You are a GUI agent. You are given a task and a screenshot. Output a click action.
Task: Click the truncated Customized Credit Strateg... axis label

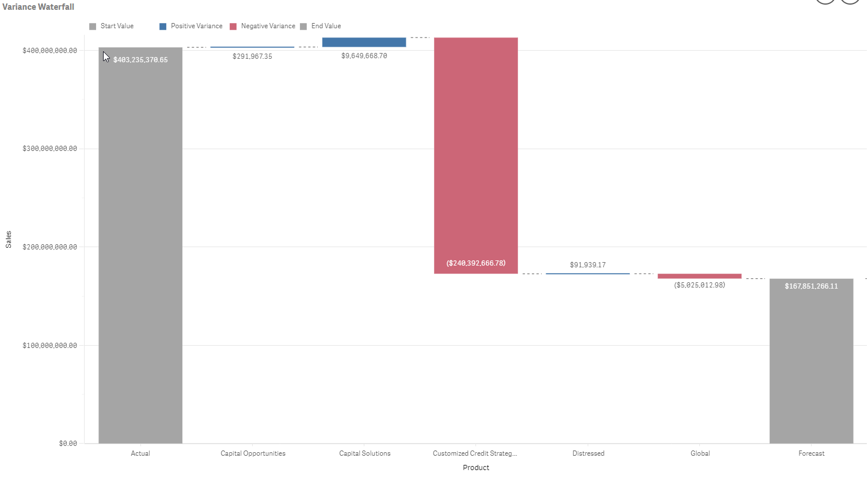point(475,453)
